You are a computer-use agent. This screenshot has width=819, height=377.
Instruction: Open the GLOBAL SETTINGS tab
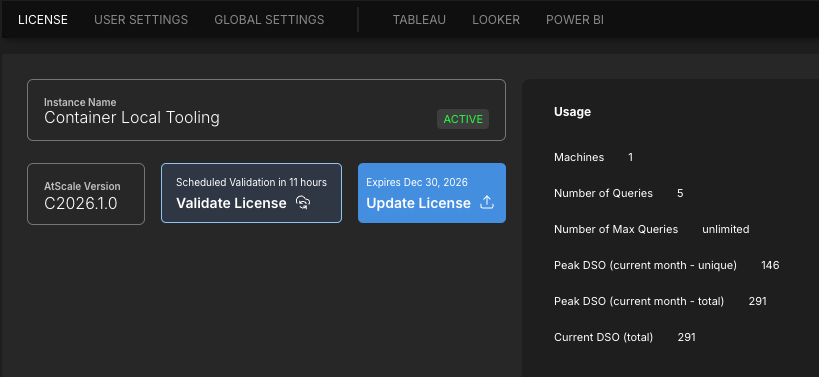[x=269, y=20]
